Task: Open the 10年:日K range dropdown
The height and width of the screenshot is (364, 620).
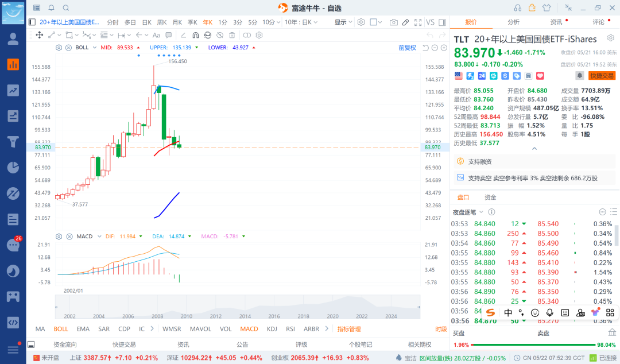Action: click(x=301, y=22)
